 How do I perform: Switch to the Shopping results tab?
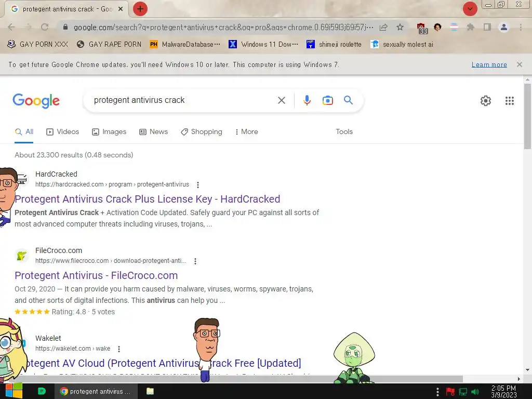coord(202,132)
